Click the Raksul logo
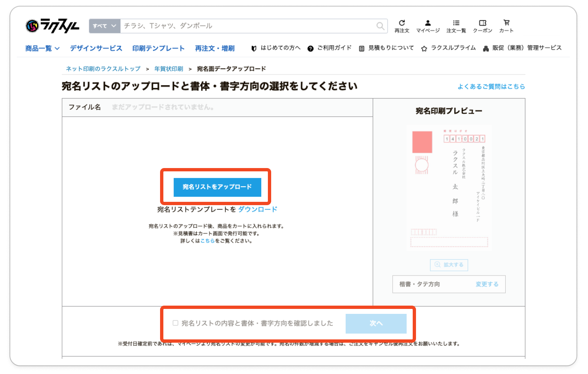This screenshot has width=588, height=374. 52,26
